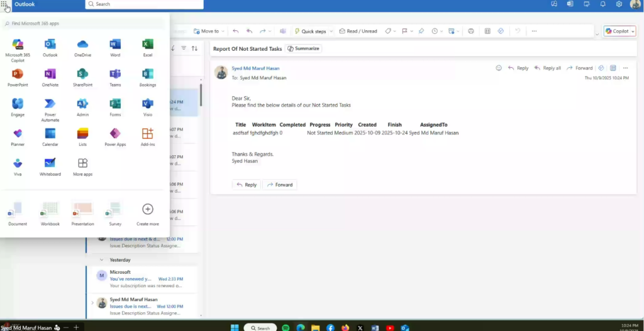644x331 pixels.
Task: Click the Find Microsoft 365 apps field
Action: (x=85, y=23)
